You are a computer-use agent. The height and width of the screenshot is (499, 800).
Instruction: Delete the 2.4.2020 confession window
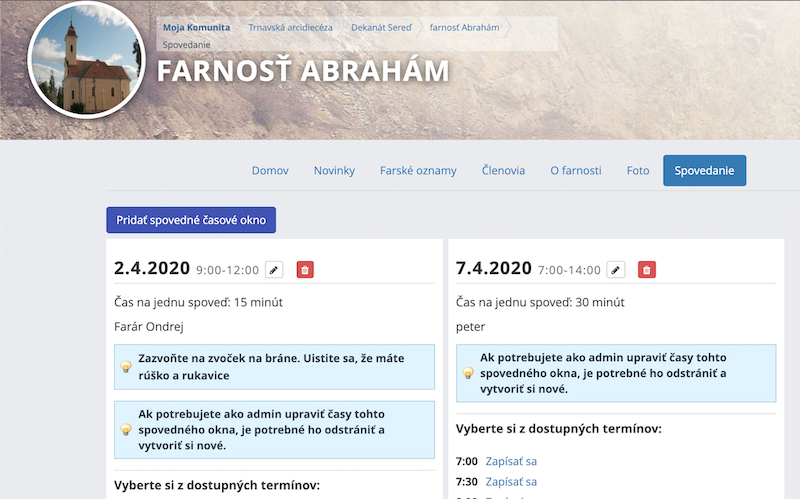[x=305, y=269]
